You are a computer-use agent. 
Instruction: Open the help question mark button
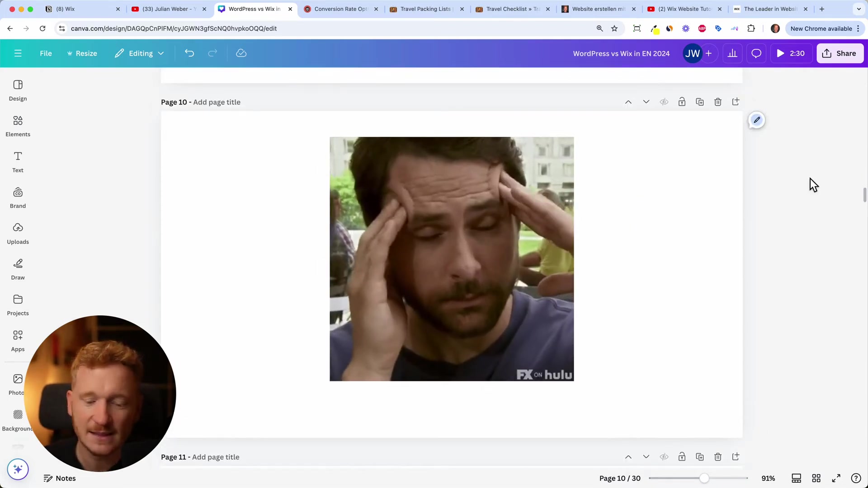(x=856, y=478)
